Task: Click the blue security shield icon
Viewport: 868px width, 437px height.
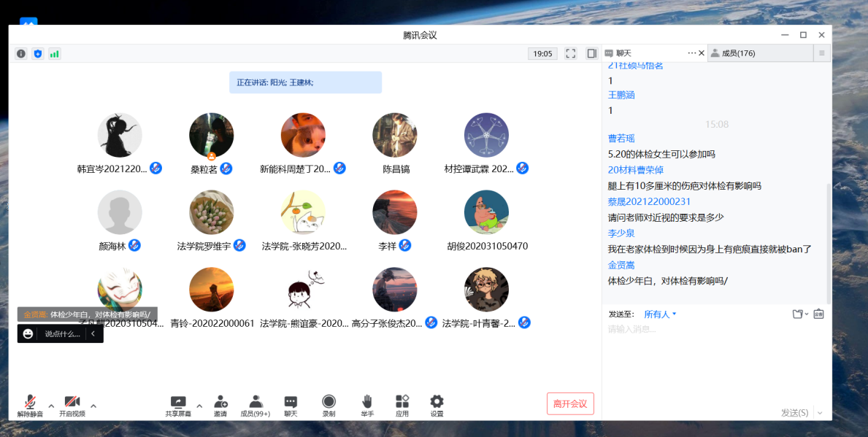Action: [x=38, y=53]
